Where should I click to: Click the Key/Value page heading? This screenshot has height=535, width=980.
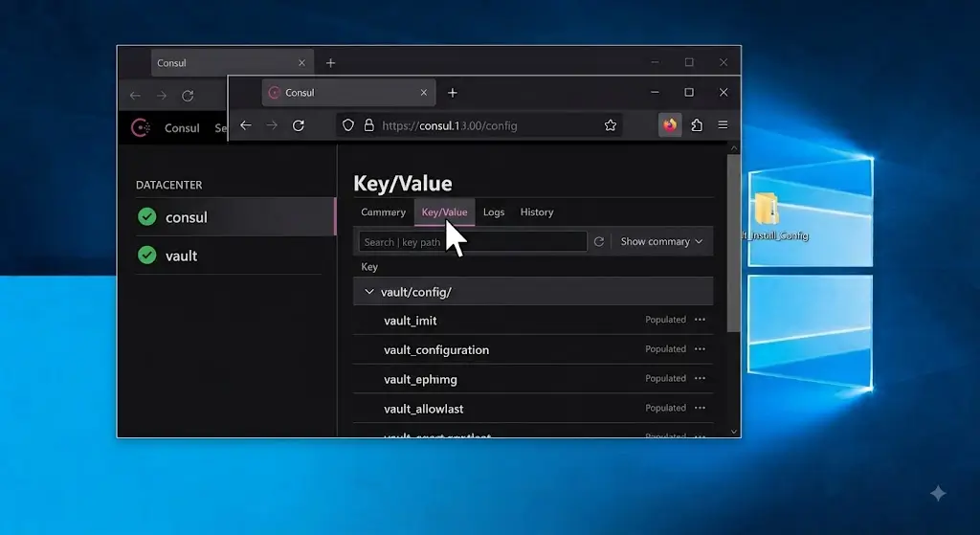coord(403,183)
